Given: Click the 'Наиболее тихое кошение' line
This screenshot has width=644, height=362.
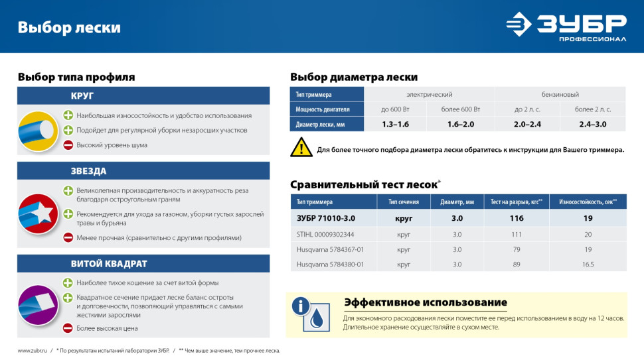Looking at the screenshot, I should point(147,282).
